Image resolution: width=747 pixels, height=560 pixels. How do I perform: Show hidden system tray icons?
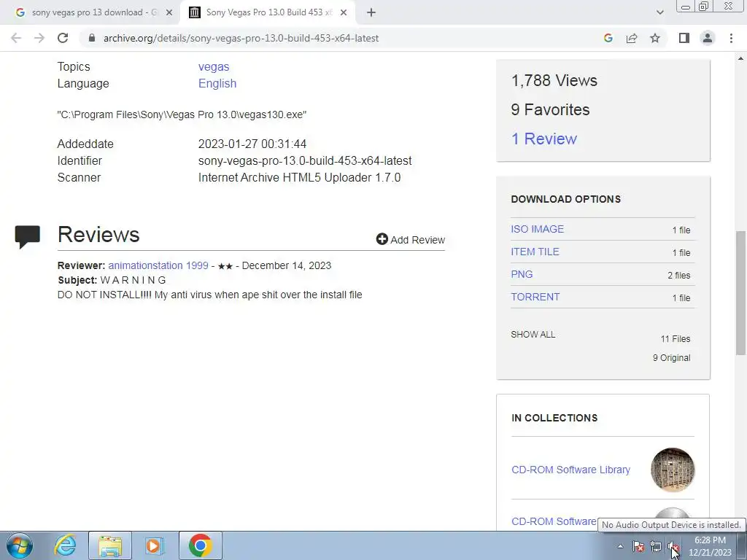[x=620, y=546]
